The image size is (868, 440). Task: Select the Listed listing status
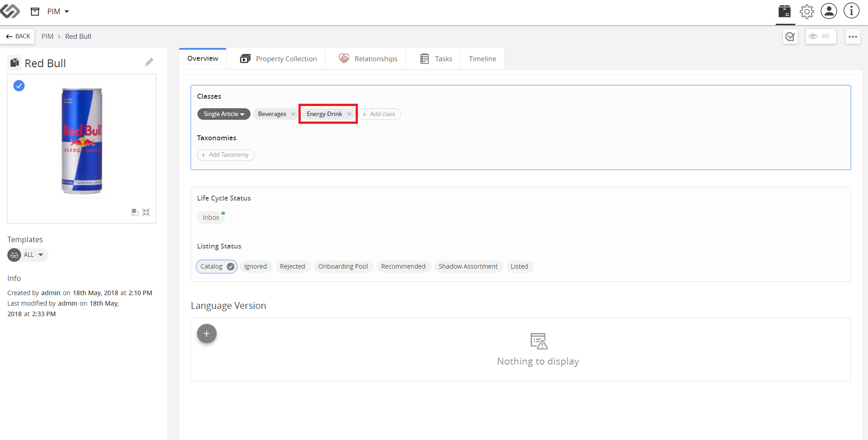coord(519,266)
